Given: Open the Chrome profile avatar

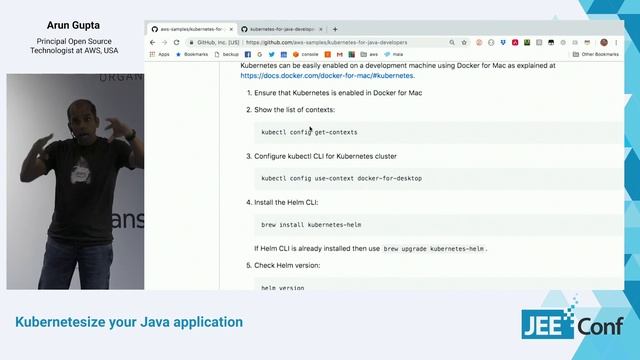Looking at the screenshot, I should (604, 42).
